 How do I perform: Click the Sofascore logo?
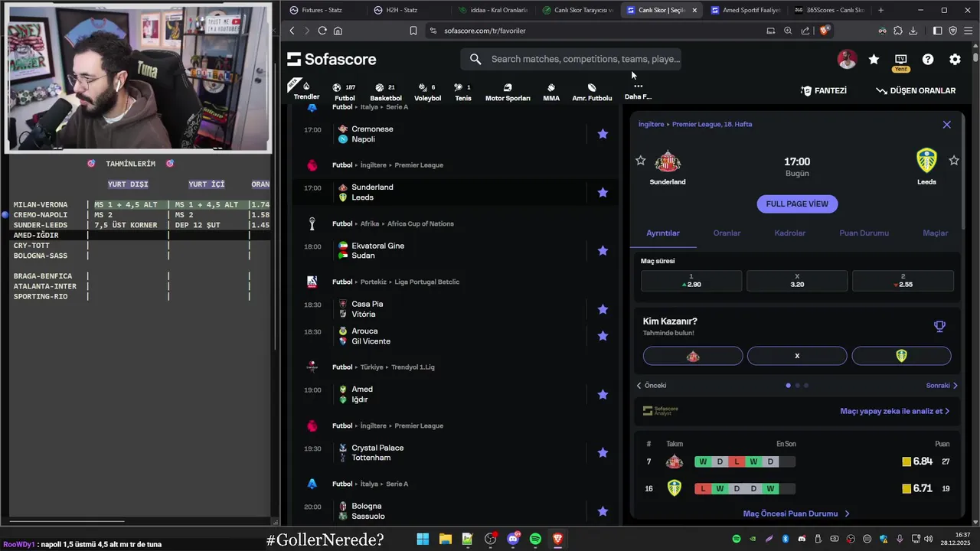[x=332, y=59]
